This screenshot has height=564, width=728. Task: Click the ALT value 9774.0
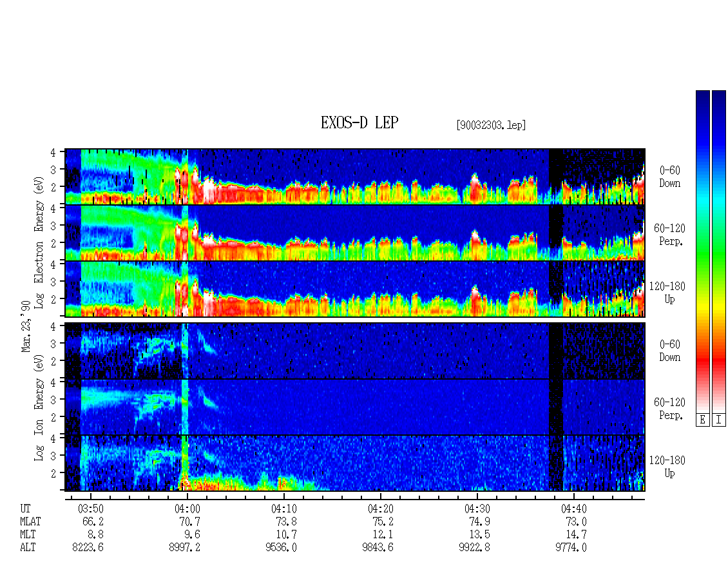[571, 548]
